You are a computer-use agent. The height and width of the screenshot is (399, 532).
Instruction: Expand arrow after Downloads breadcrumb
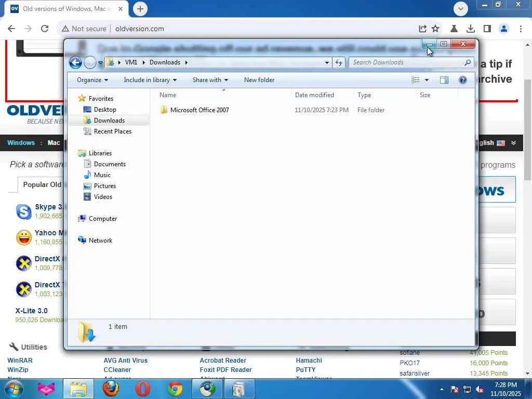(x=187, y=62)
